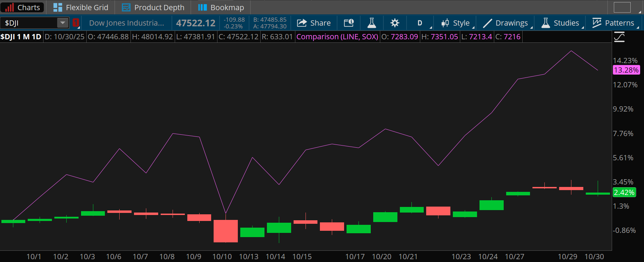Click the D: 10/30/25 date value
This screenshot has height=262, width=644.
[65, 37]
